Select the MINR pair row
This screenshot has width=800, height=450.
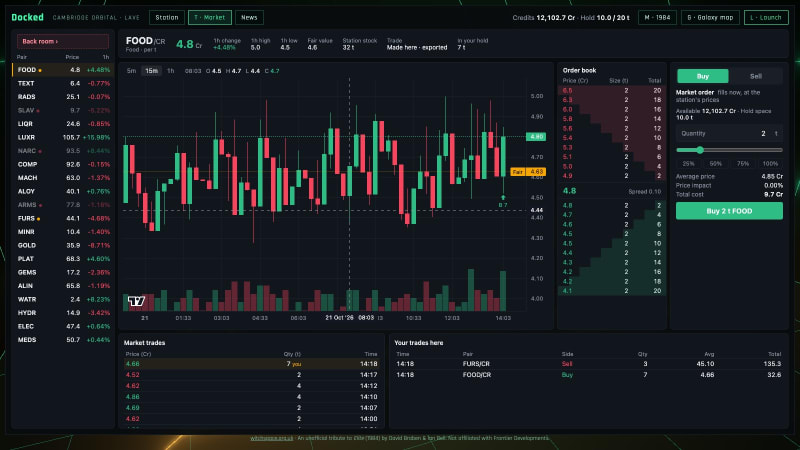click(62, 232)
